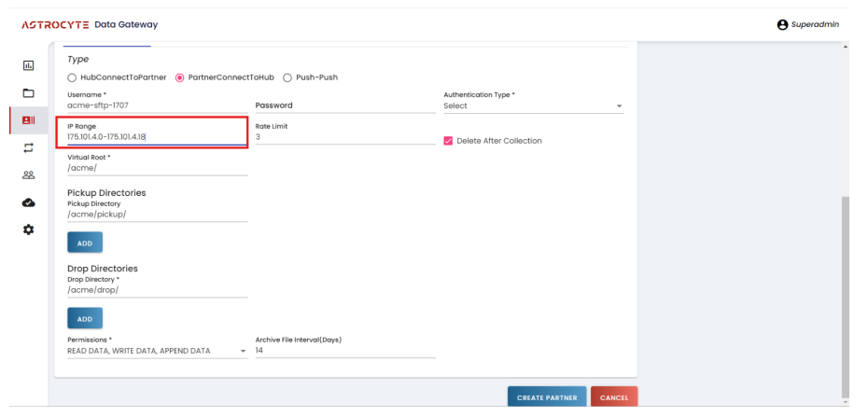Screen dimensions: 868x417
Task: Select the HubConnectToPartner radio option
Action: (73, 76)
